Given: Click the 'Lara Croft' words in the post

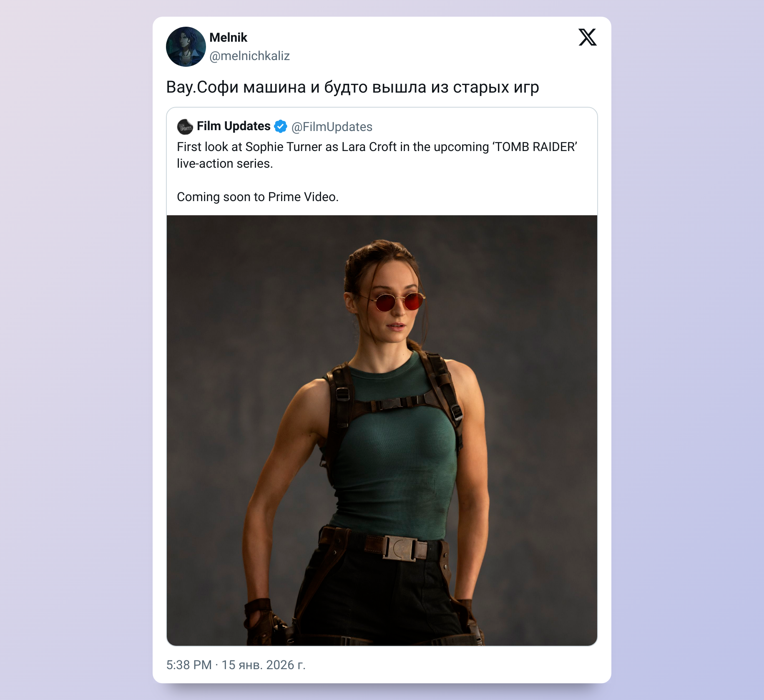Looking at the screenshot, I should click(369, 147).
